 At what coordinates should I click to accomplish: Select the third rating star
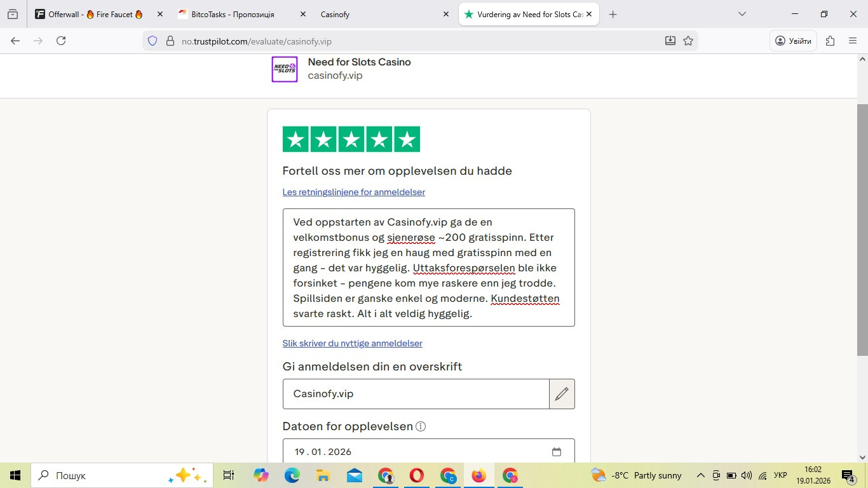pos(351,139)
